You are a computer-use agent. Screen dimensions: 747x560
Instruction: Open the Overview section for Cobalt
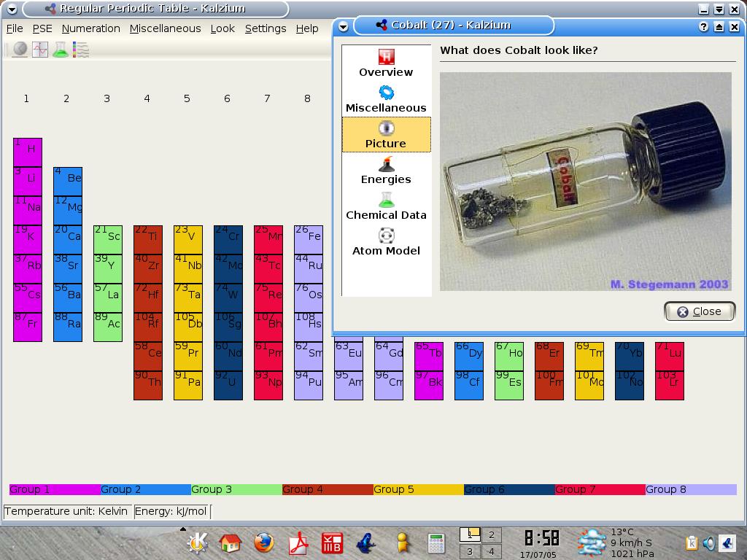pyautogui.click(x=387, y=63)
